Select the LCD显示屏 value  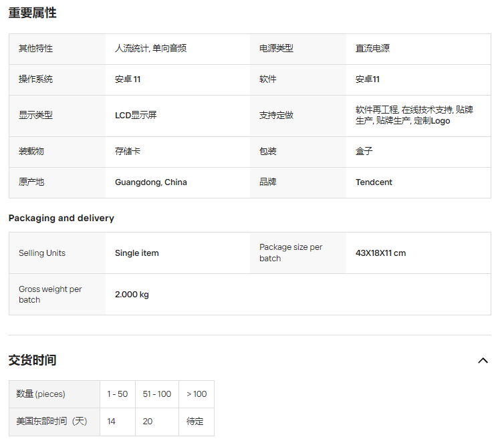click(x=136, y=116)
